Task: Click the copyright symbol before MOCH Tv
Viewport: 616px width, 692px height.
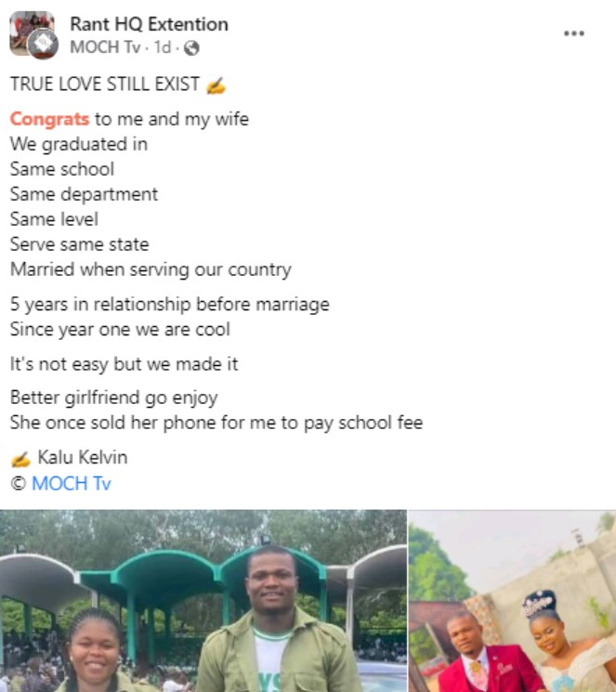Action: (x=19, y=484)
